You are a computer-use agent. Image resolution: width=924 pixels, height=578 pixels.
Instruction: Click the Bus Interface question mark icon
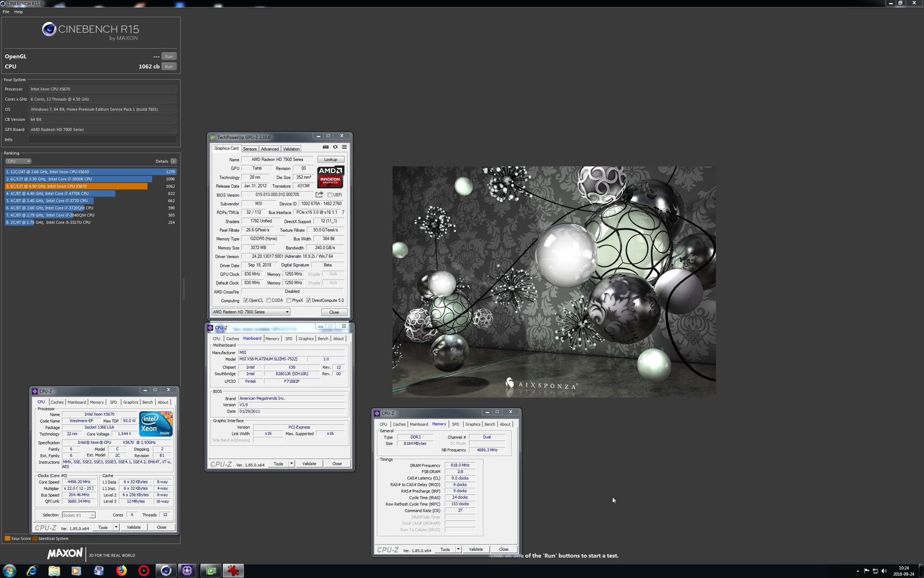pos(343,212)
